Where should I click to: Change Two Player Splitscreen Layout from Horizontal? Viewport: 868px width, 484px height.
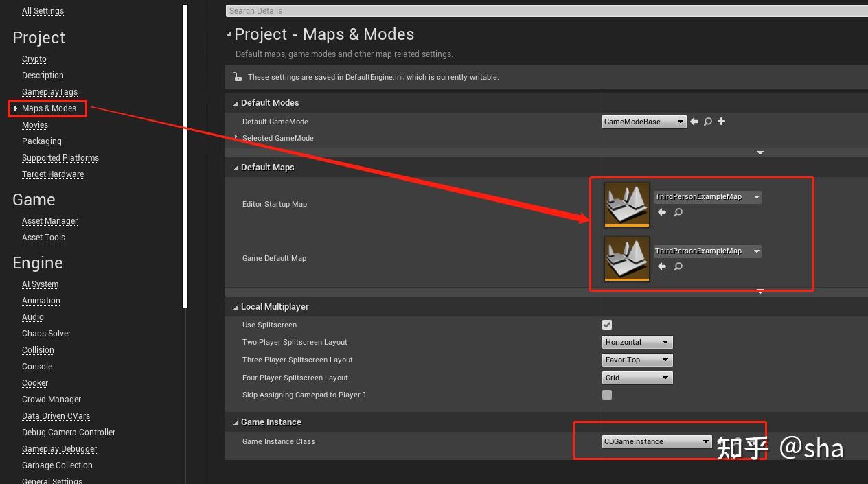637,341
